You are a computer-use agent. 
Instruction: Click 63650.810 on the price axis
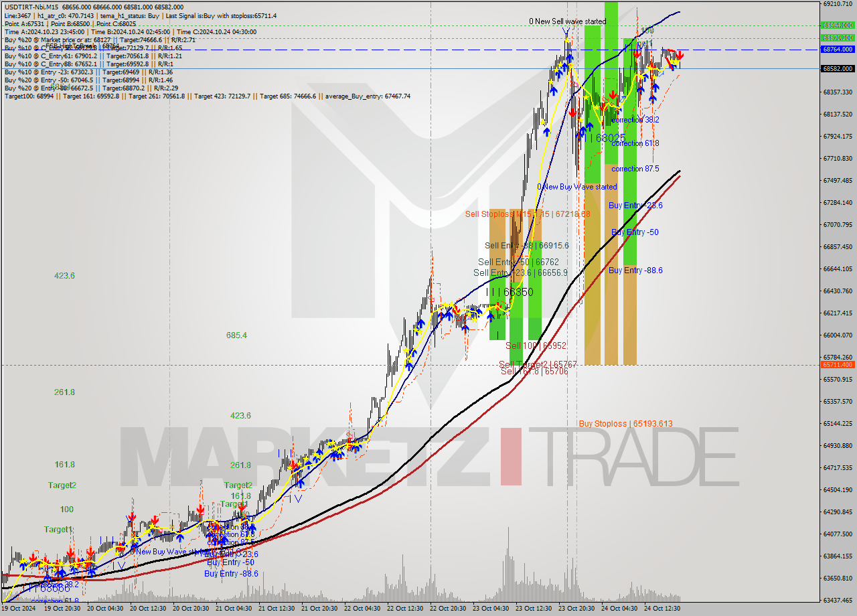838,578
